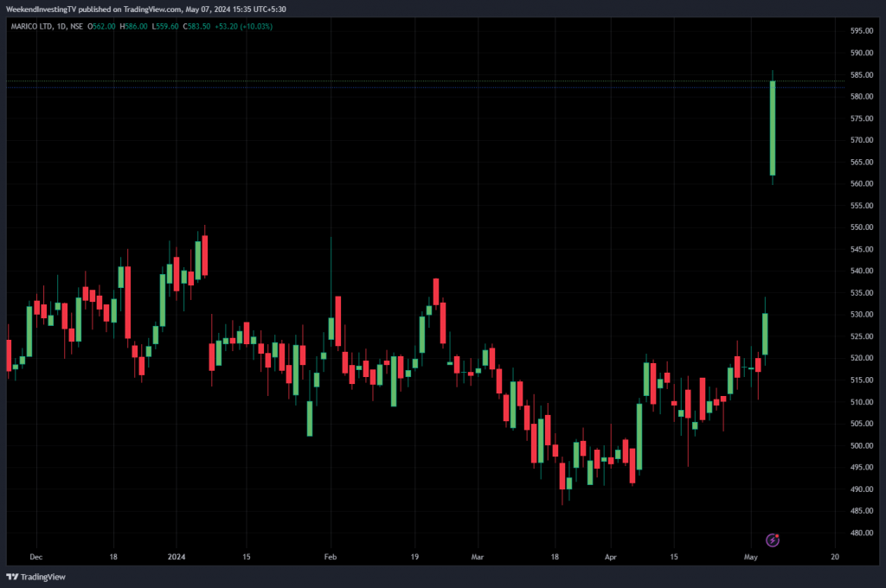The image size is (886, 588).
Task: Click the 550.00 price axis label
Action: [861, 227]
